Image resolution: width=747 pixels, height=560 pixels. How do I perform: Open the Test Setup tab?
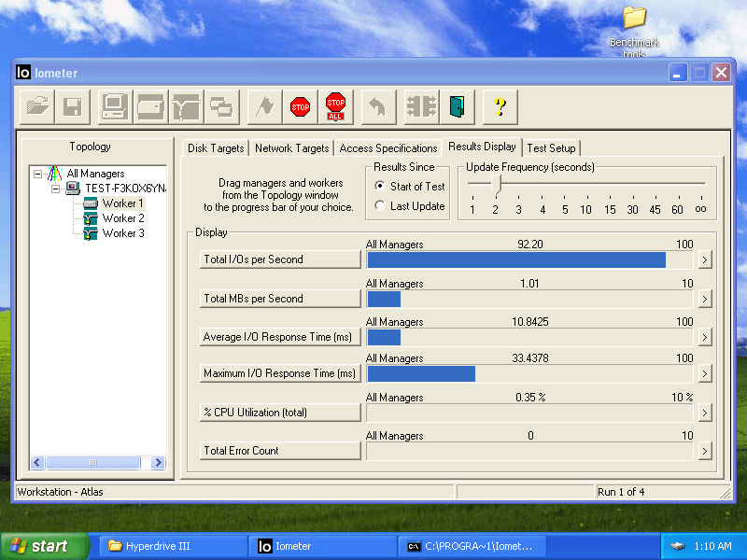[551, 148]
